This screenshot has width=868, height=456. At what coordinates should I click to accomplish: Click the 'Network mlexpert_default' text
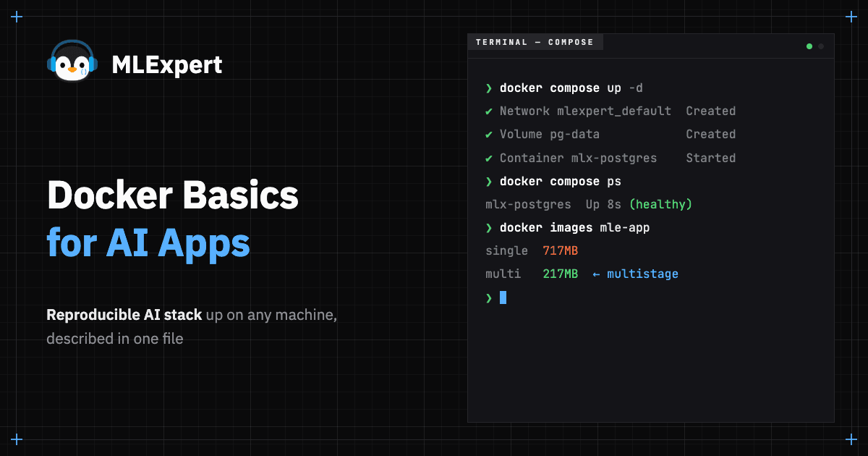(585, 111)
